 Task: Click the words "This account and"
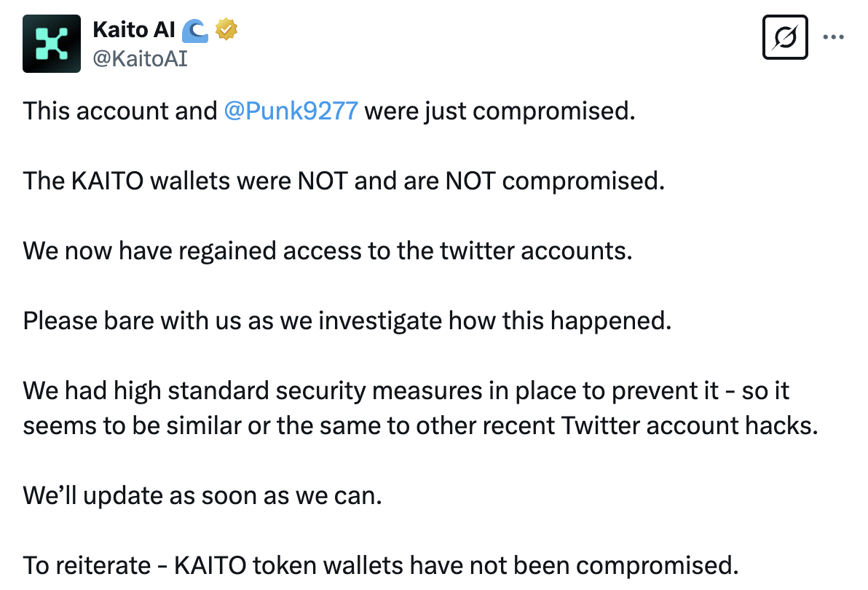coord(119,111)
